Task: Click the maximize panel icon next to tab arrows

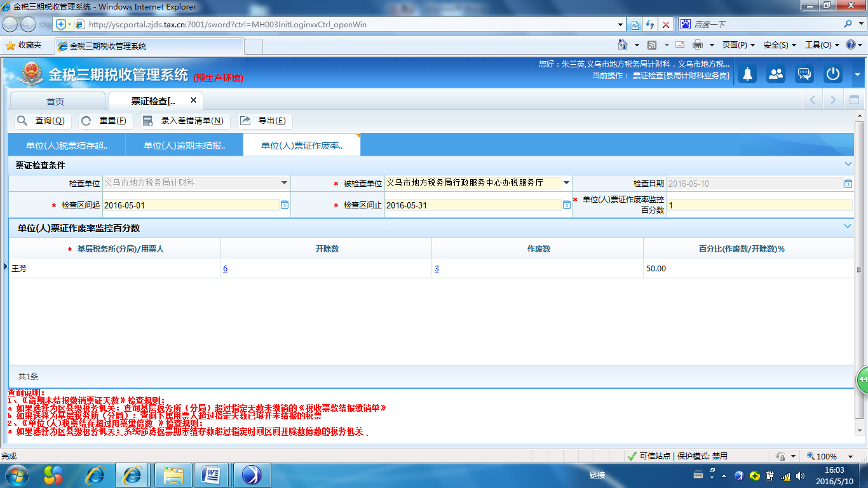Action: (x=854, y=100)
